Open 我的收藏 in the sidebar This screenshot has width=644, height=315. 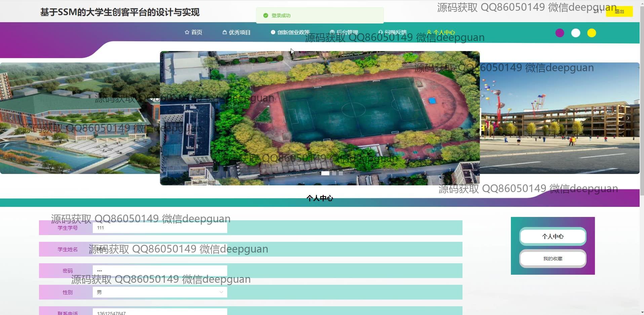553,259
